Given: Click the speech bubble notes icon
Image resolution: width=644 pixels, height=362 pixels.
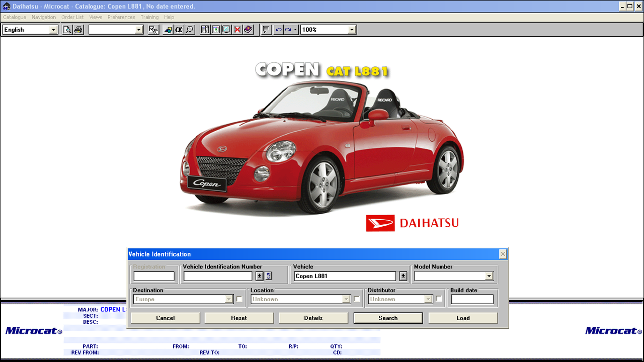Looking at the screenshot, I should click(x=267, y=30).
